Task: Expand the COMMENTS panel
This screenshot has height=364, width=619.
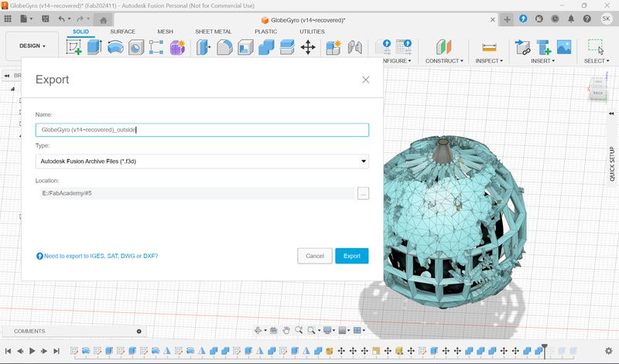Action: coord(139,332)
